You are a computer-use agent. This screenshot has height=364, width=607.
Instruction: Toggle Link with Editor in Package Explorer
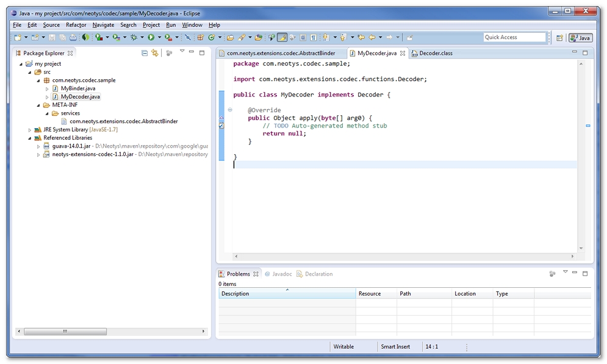click(x=155, y=53)
